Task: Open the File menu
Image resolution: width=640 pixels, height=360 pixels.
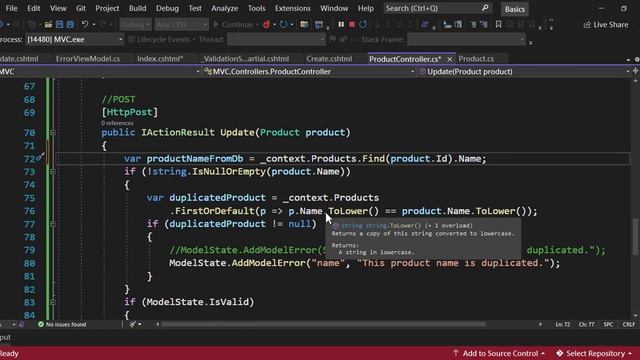Action: pos(11,8)
